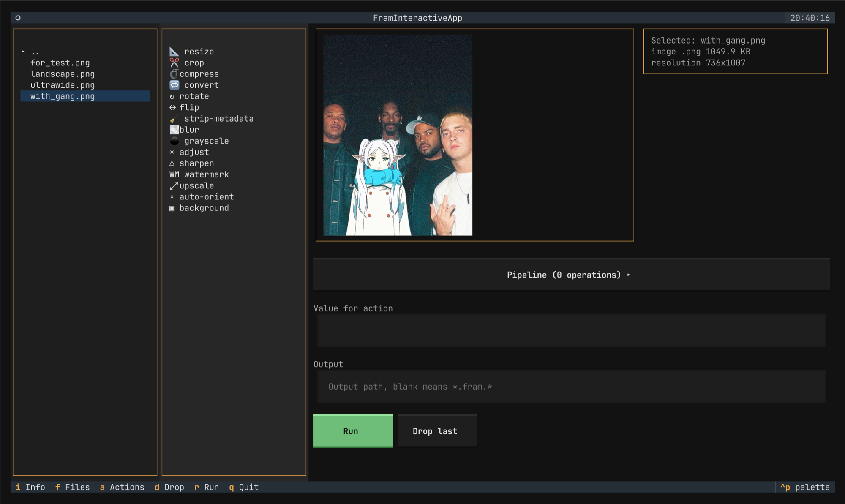The image size is (845, 504).
Task: Focus the Value for action input
Action: click(x=572, y=330)
